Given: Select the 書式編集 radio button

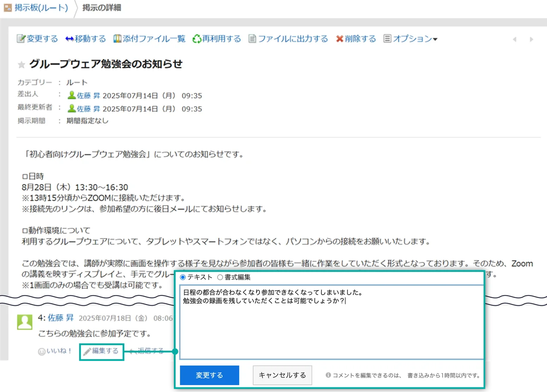Looking at the screenshot, I should (x=220, y=277).
